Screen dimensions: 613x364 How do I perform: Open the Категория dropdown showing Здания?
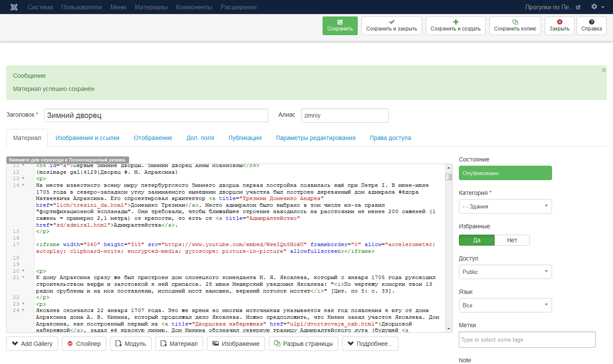coord(505,206)
